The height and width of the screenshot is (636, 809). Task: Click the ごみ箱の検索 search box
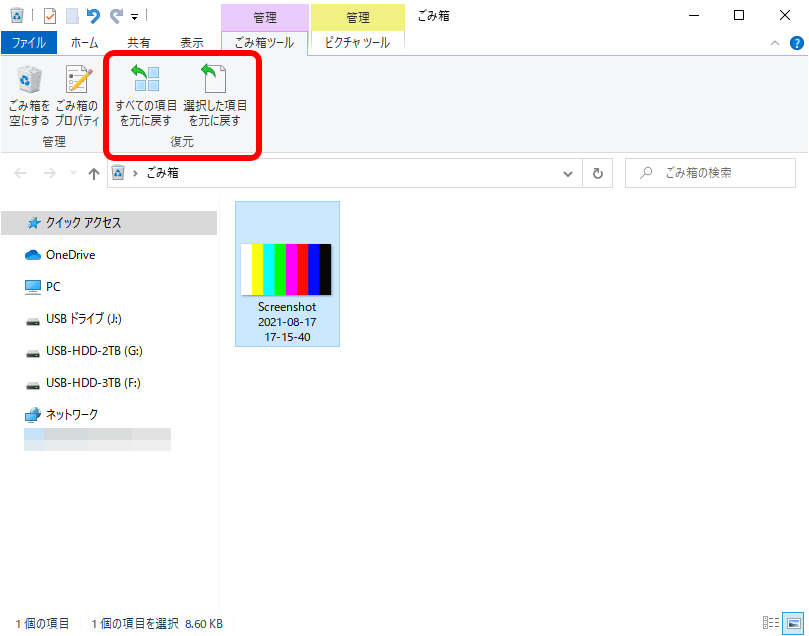[x=710, y=173]
